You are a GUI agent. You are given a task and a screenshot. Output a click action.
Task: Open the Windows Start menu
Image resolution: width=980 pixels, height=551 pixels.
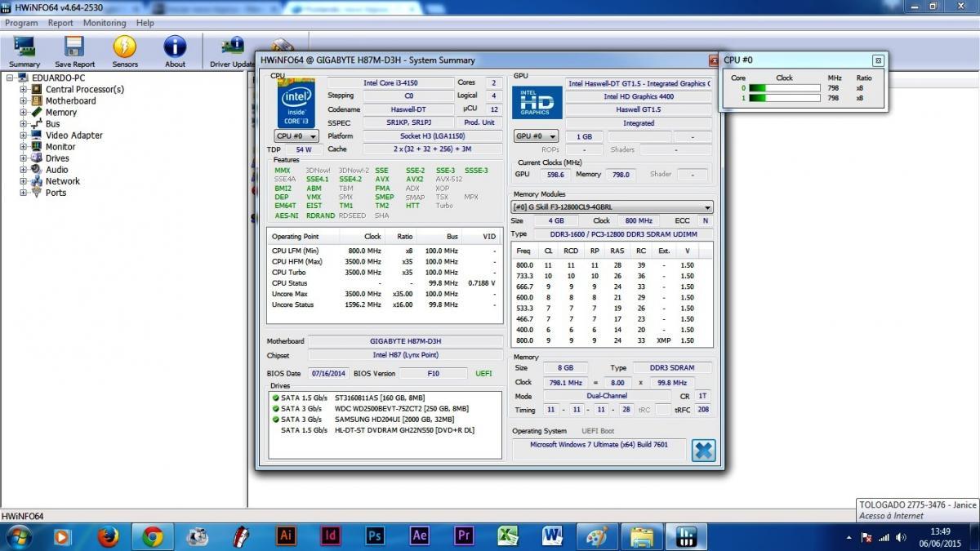click(x=18, y=536)
